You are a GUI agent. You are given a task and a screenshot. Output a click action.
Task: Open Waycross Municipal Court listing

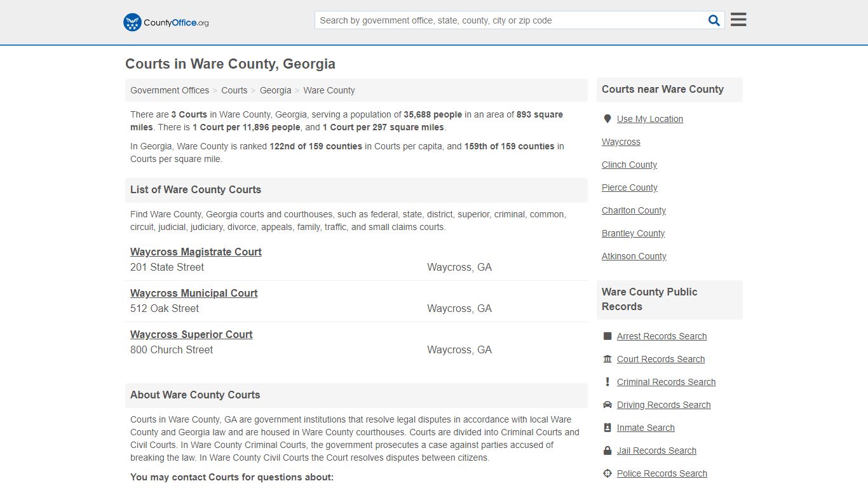click(x=194, y=293)
